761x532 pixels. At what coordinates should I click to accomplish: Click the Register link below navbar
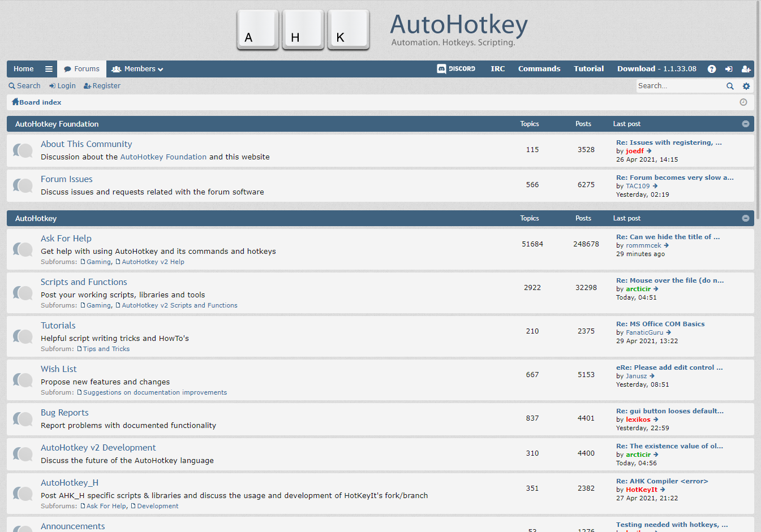pos(102,86)
